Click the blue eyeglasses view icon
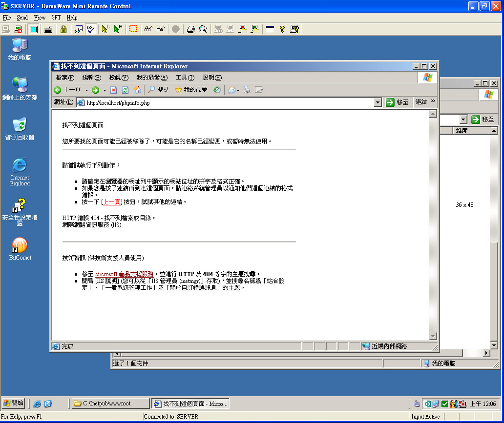The image size is (504, 423). point(148,29)
